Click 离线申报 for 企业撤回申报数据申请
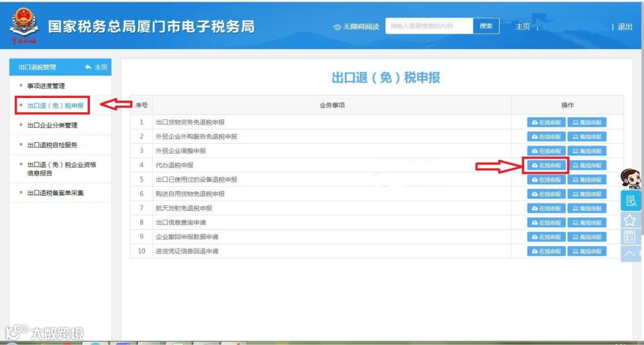Screen dimensions: 644x345 pyautogui.click(x=587, y=237)
